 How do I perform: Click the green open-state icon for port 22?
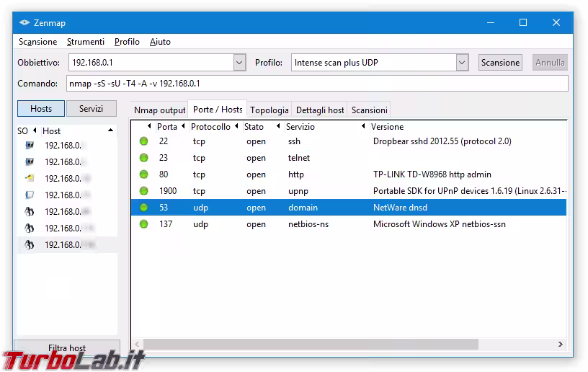click(143, 141)
